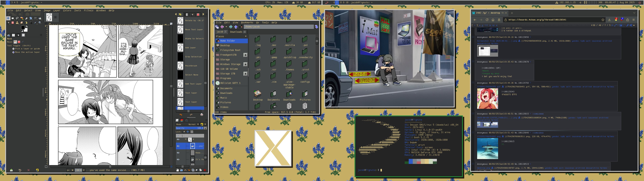Open the Filters menu in GIMP
This screenshot has width=644, height=181.
89,11
